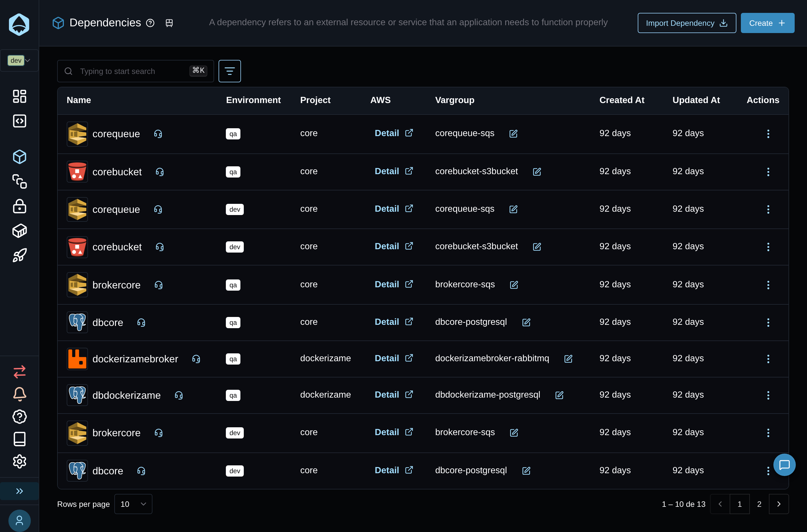The height and width of the screenshot is (532, 807).
Task: Click the search input field
Action: [135, 71]
